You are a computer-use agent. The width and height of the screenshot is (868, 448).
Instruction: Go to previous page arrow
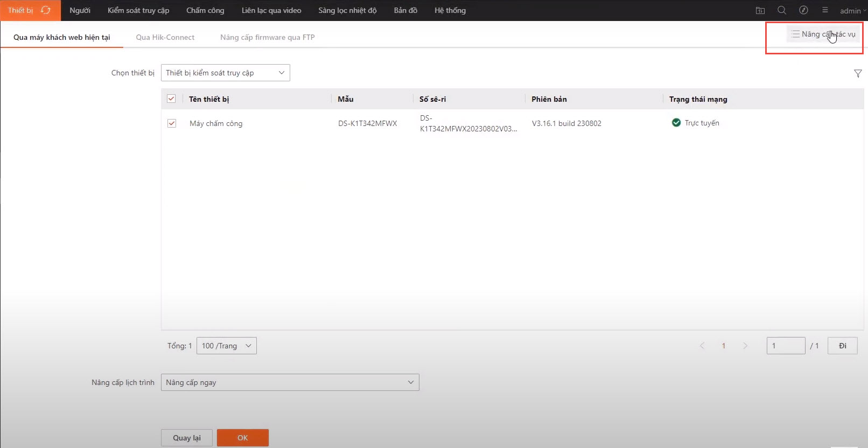(x=702, y=346)
